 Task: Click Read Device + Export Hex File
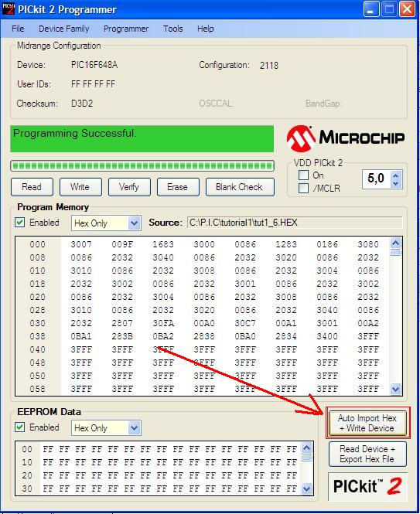point(367,454)
